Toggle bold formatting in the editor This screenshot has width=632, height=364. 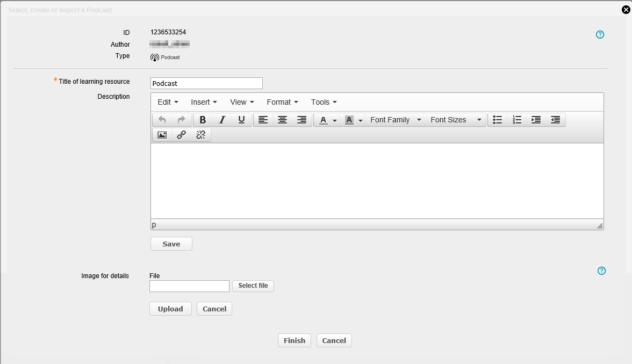click(x=203, y=120)
